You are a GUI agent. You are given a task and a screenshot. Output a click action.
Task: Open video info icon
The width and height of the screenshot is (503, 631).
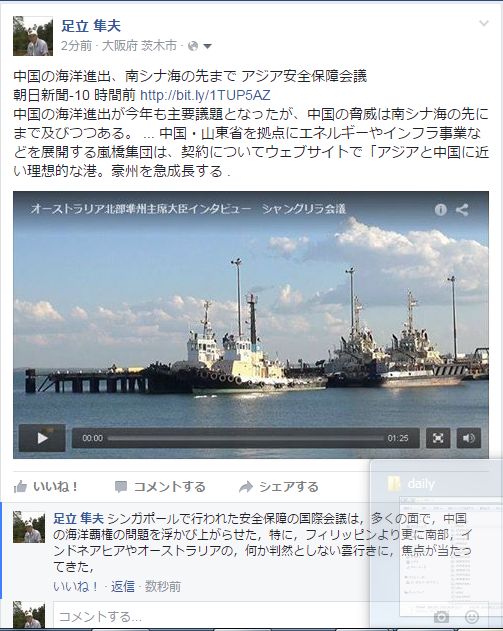(441, 210)
